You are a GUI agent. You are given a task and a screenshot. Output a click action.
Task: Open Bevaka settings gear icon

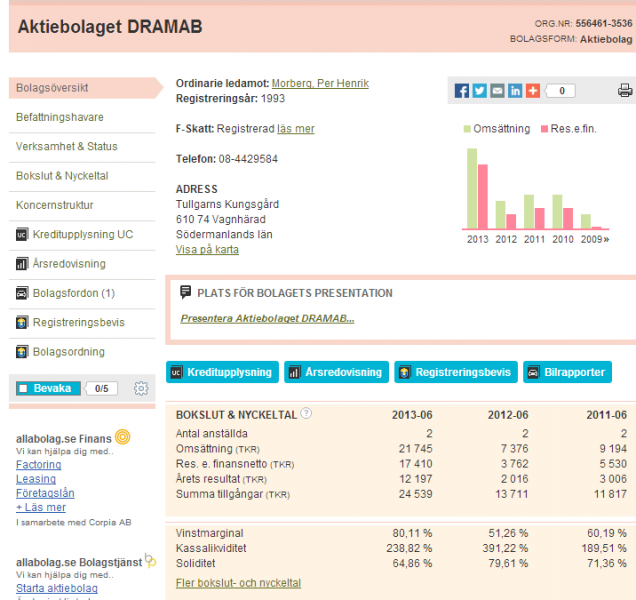point(141,388)
